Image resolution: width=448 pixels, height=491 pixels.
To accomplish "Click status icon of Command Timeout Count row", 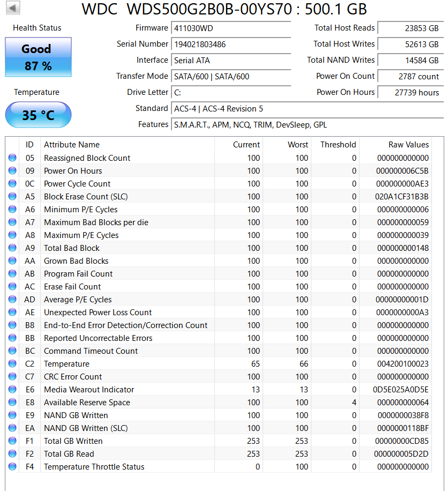I will click(x=12, y=351).
